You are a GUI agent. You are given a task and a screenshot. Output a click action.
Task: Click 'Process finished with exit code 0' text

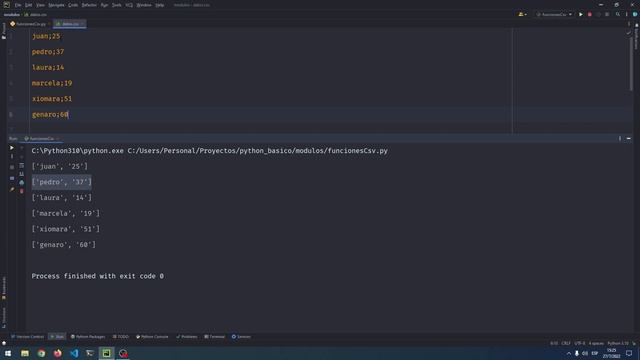(x=98, y=276)
